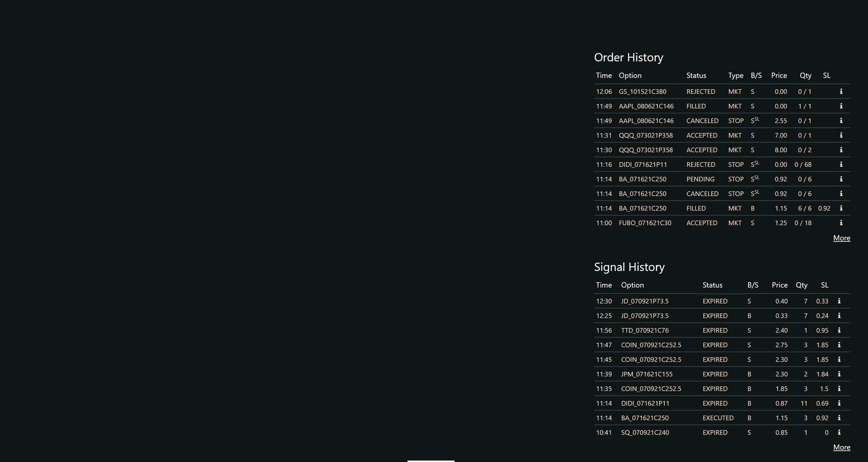Click More link under Signal History
868x462 pixels.
point(841,447)
